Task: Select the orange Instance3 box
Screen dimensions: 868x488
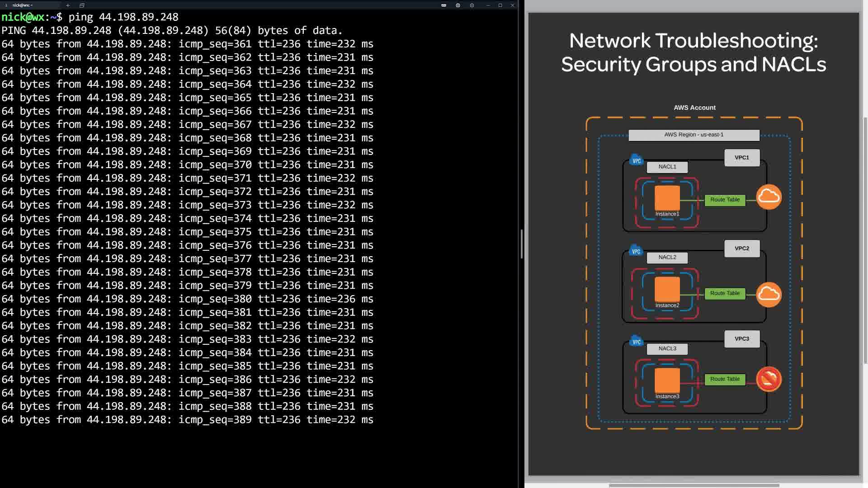Action: point(667,380)
